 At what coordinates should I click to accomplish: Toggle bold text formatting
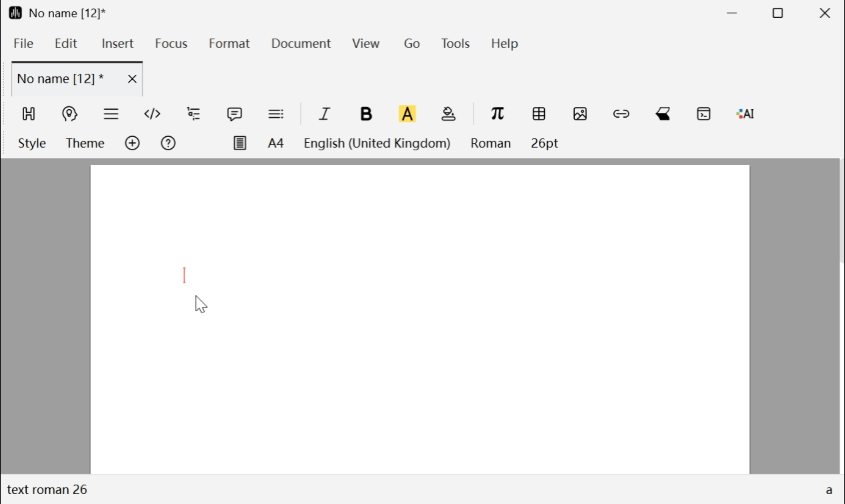tap(366, 114)
